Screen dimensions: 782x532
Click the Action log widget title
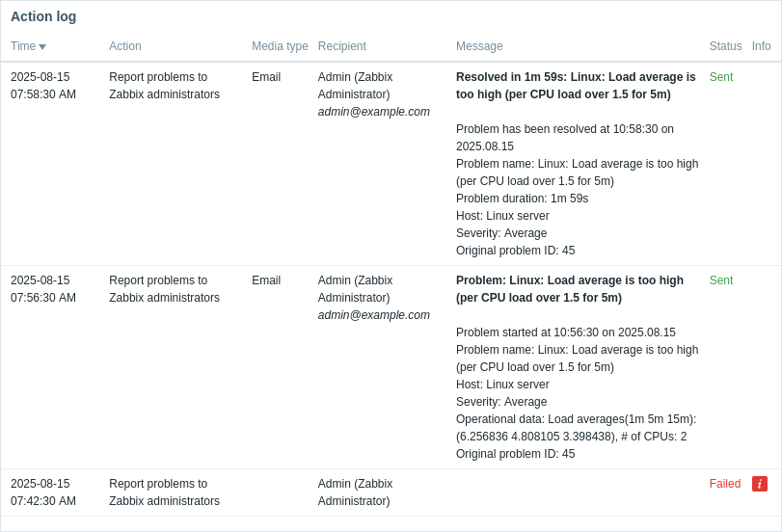point(43,16)
